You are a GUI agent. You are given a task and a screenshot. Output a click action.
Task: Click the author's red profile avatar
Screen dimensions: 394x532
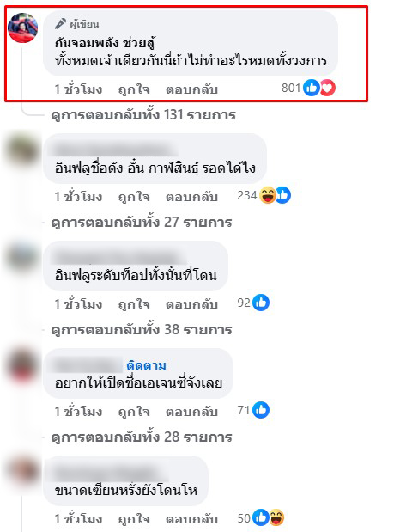[x=22, y=28]
